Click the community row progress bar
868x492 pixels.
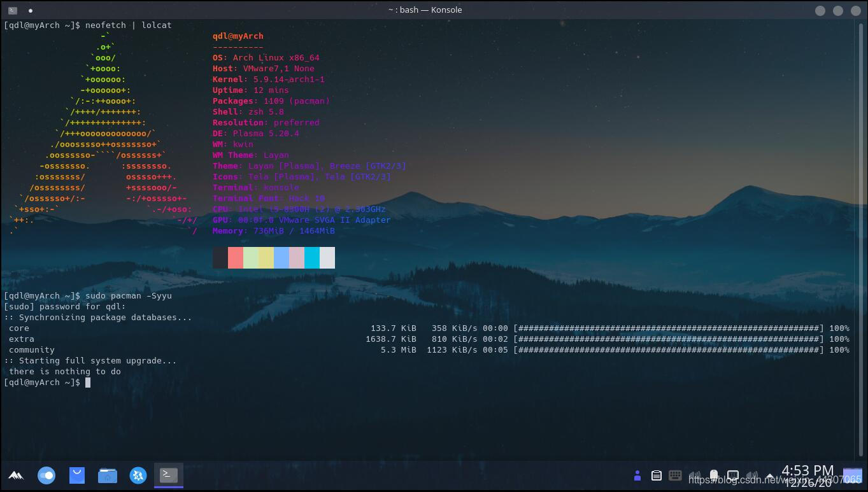[669, 349]
